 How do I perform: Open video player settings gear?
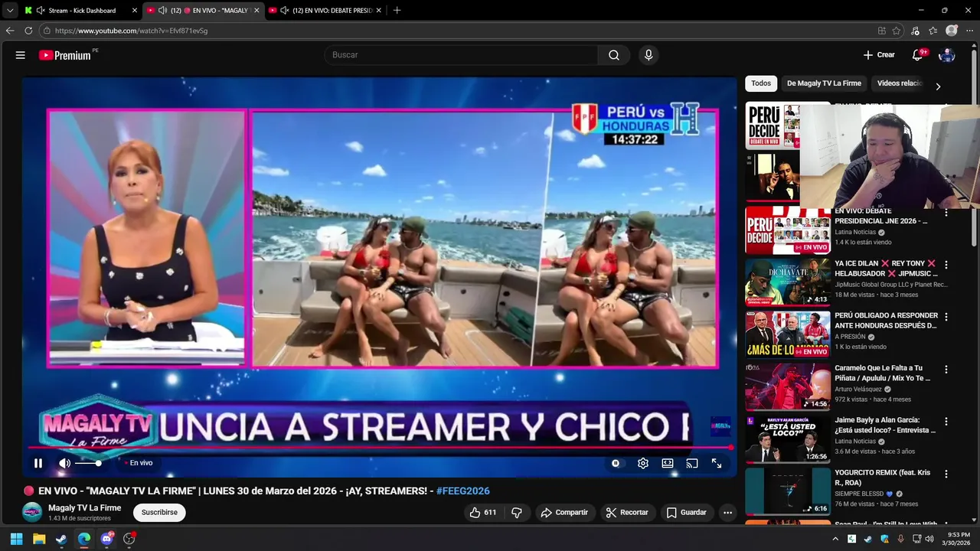(643, 463)
